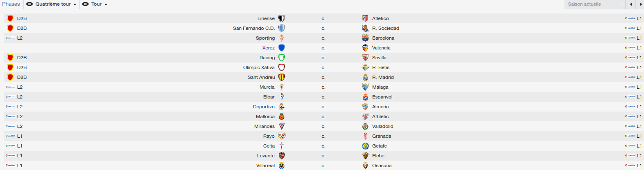This screenshot has height=170, width=644.
Task: Click the Levante crest icon
Action: (x=282, y=156)
